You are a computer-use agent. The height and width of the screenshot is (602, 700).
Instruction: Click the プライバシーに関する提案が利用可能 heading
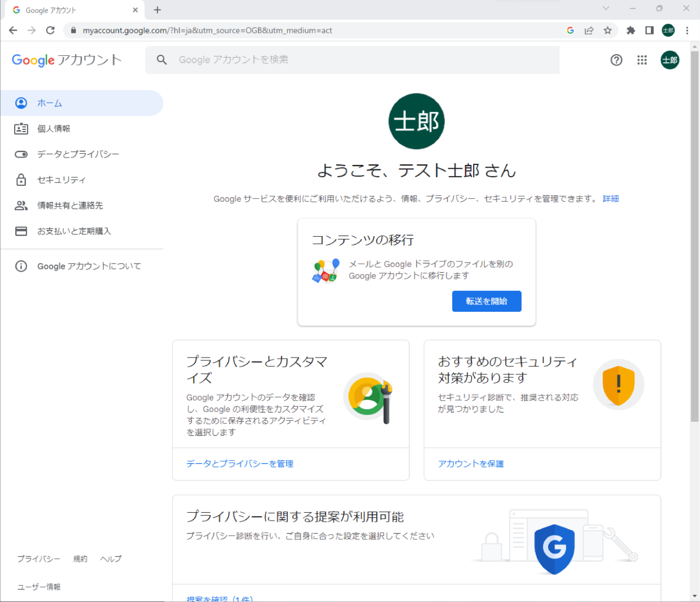pyautogui.click(x=295, y=517)
